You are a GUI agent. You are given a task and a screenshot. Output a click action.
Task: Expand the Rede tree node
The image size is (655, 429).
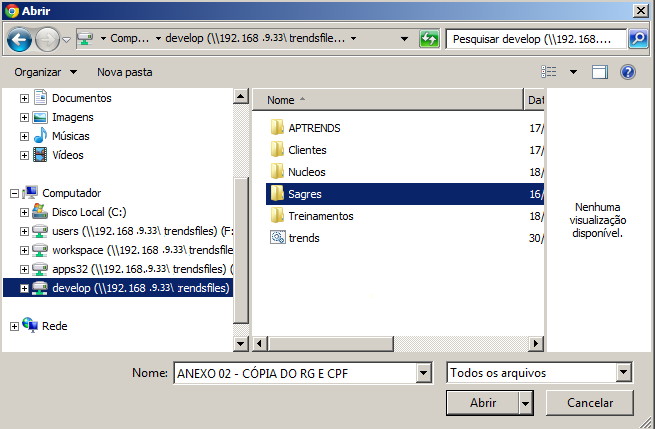pyautogui.click(x=13, y=326)
